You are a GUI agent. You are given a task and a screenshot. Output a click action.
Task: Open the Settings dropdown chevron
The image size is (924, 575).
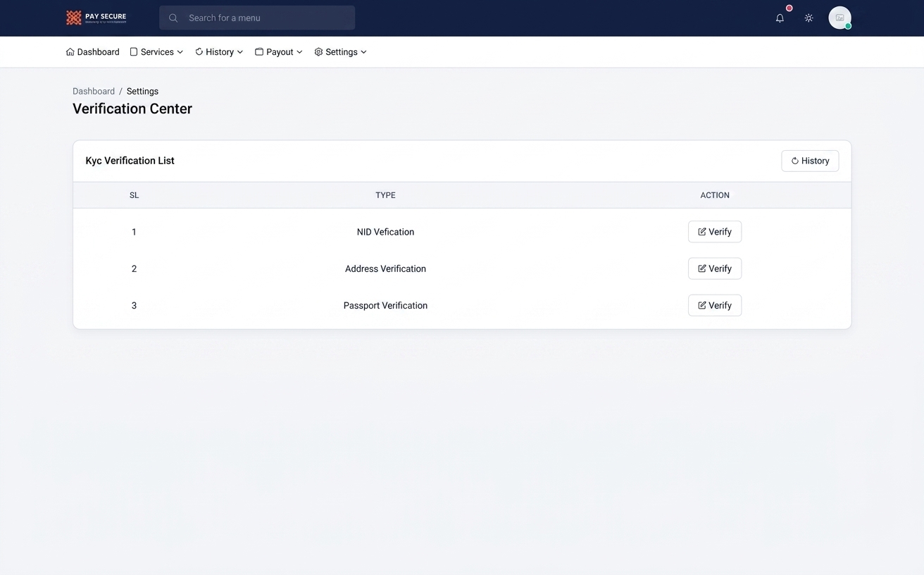click(x=363, y=52)
